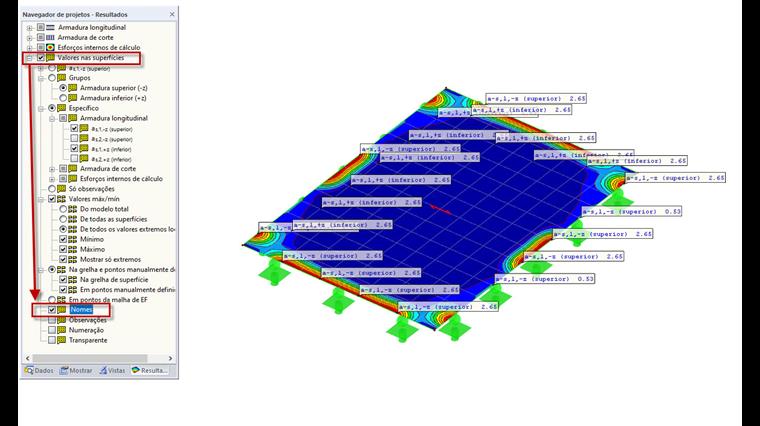Uncheck the Nomes checkbox
The width and height of the screenshot is (760, 426).
(52, 310)
